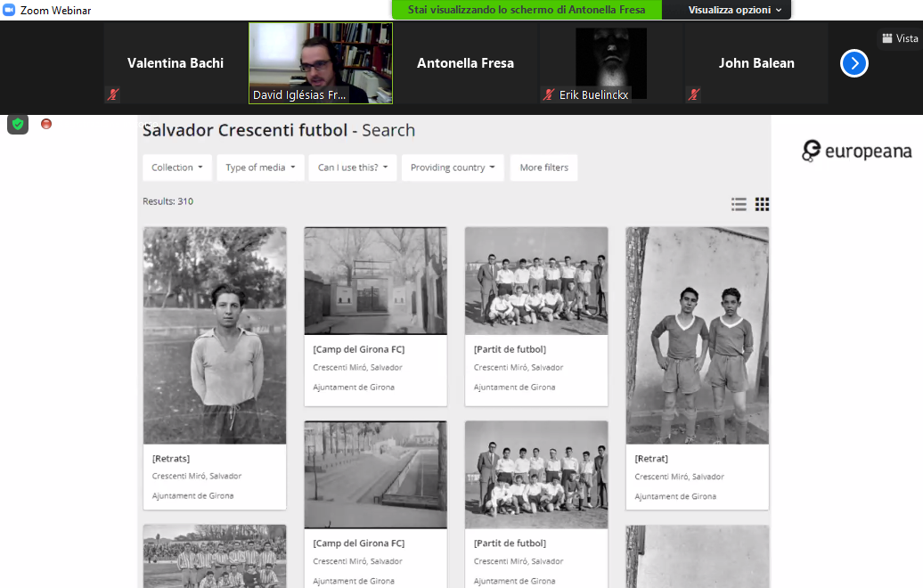Expand the Providing country filter

coord(453,167)
